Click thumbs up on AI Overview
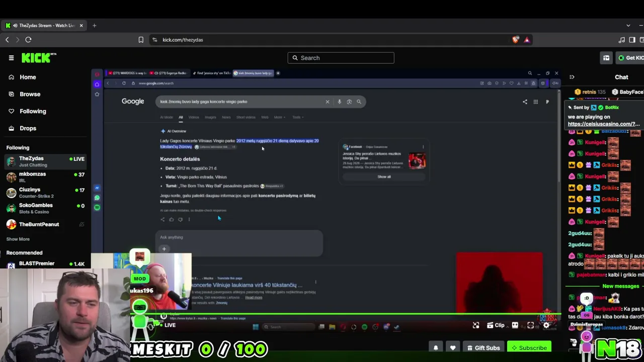This screenshot has width=644, height=362. 171,219
